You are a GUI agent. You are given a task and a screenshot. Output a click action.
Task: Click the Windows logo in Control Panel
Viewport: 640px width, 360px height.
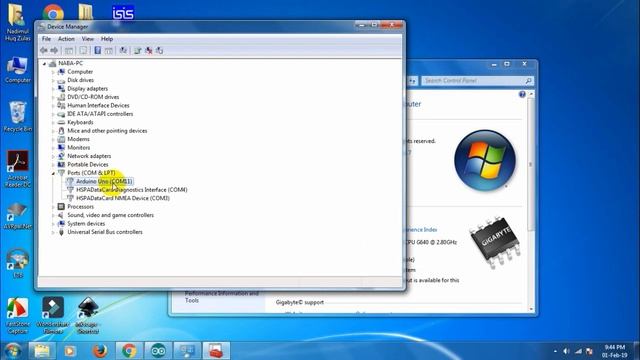485,160
